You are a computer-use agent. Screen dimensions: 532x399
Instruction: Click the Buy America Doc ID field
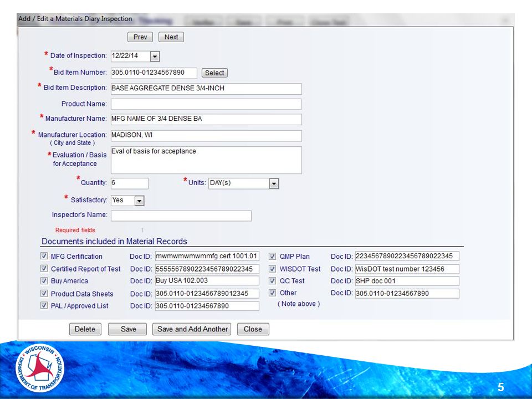pos(207,280)
